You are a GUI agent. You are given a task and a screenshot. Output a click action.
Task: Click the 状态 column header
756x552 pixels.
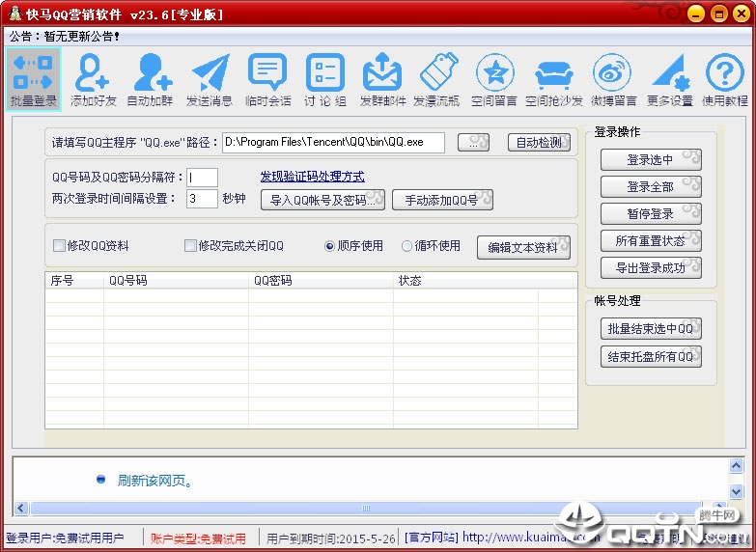coord(465,281)
